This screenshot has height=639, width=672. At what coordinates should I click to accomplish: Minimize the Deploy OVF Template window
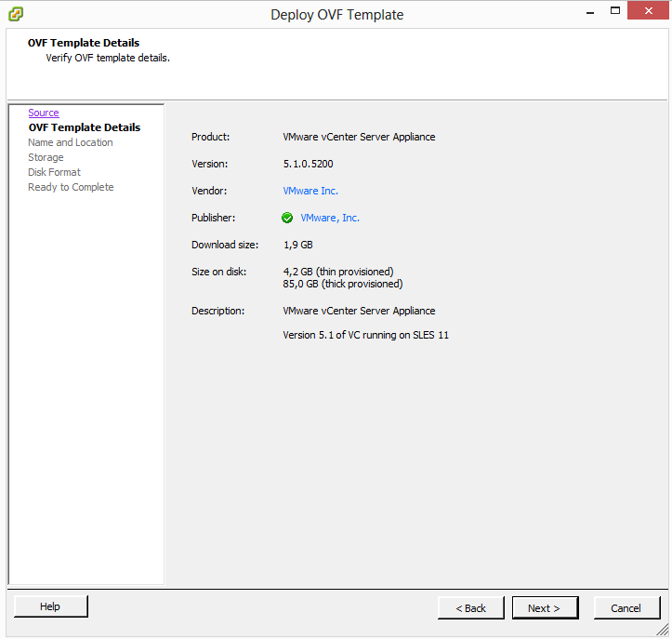pyautogui.click(x=590, y=13)
